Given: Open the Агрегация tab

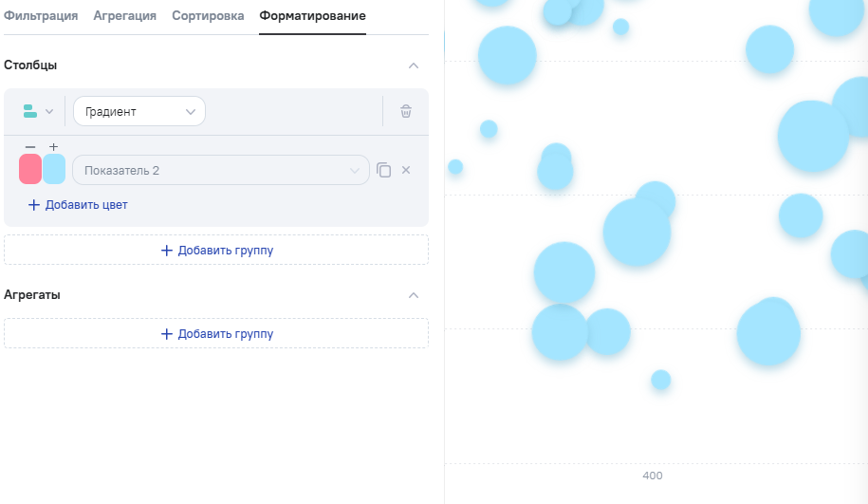Looking at the screenshot, I should (x=124, y=16).
